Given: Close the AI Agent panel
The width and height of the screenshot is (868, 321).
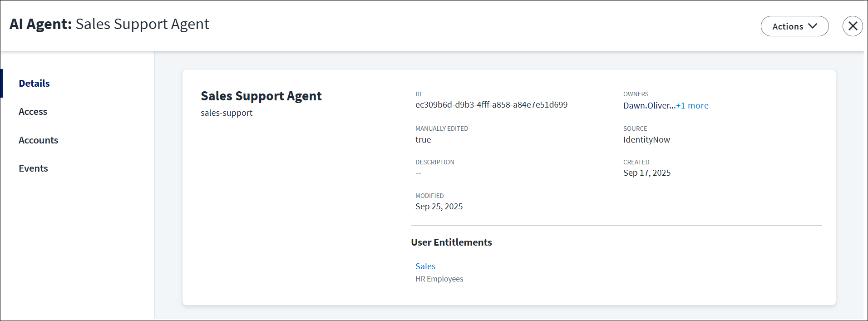Looking at the screenshot, I should [x=853, y=26].
